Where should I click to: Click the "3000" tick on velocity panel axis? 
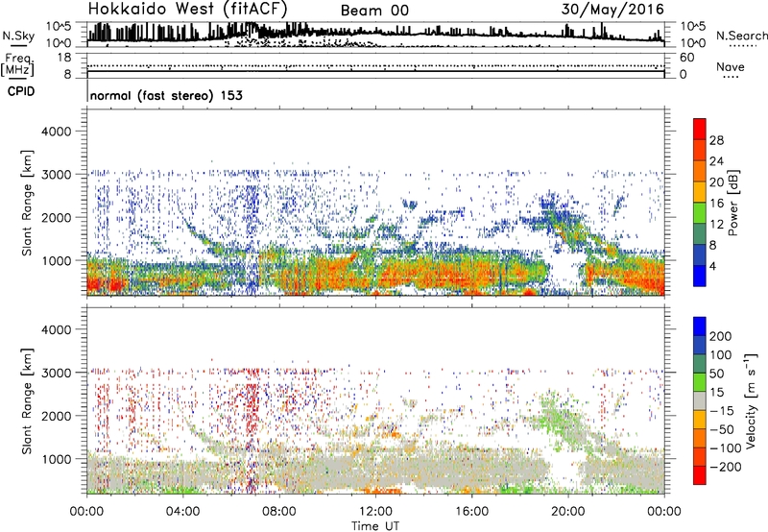(x=56, y=373)
